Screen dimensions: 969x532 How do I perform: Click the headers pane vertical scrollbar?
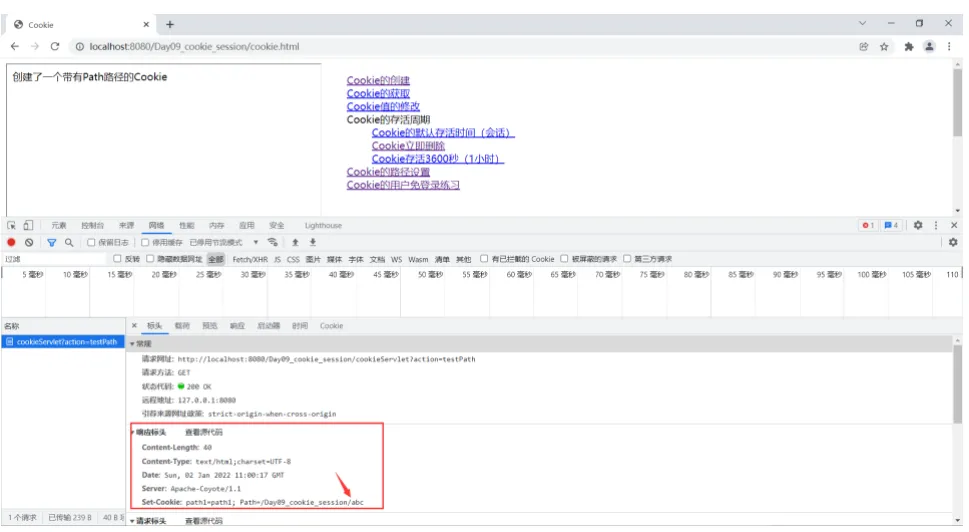(957, 384)
